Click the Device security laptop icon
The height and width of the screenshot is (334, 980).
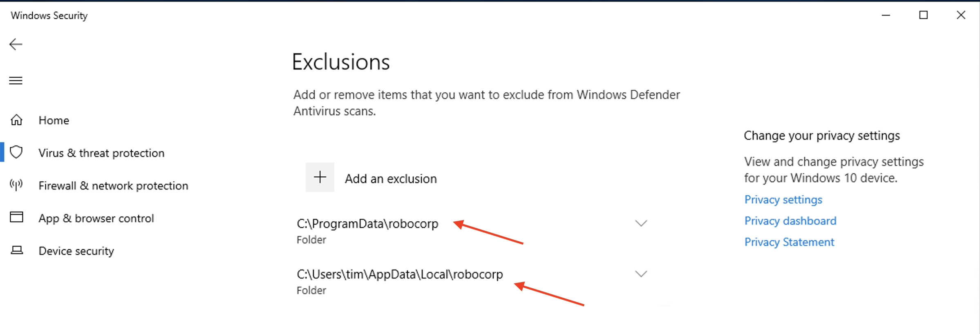click(x=17, y=250)
